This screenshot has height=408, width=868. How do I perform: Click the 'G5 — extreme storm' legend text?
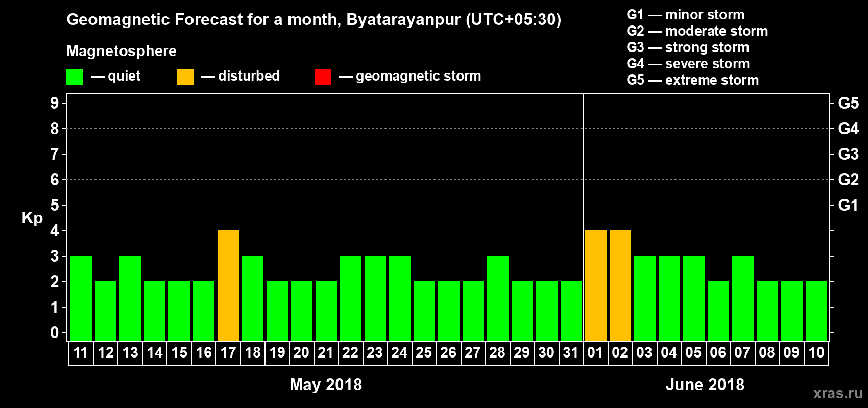pos(693,80)
